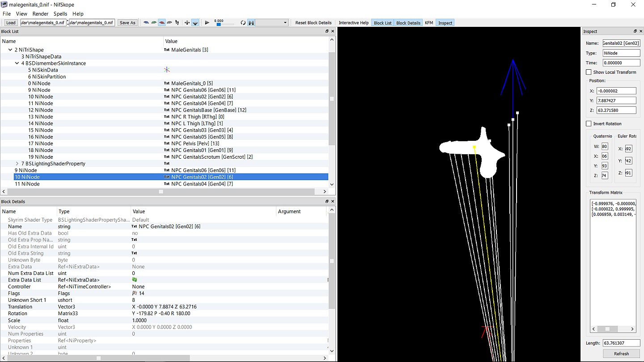Click the Position X field in Inspect
The height and width of the screenshot is (362, 644).
pyautogui.click(x=616, y=91)
